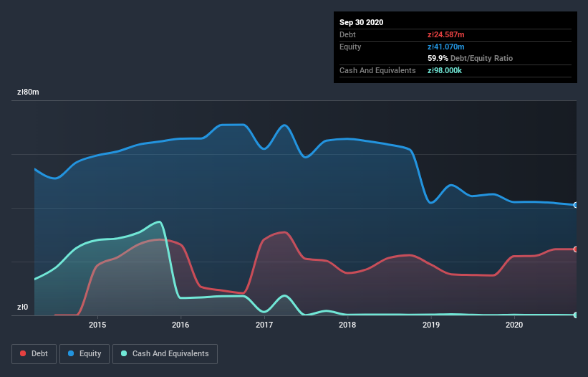Click the 59.9% Debt/Equity Ratio text
The height and width of the screenshot is (377, 588).
pos(471,58)
